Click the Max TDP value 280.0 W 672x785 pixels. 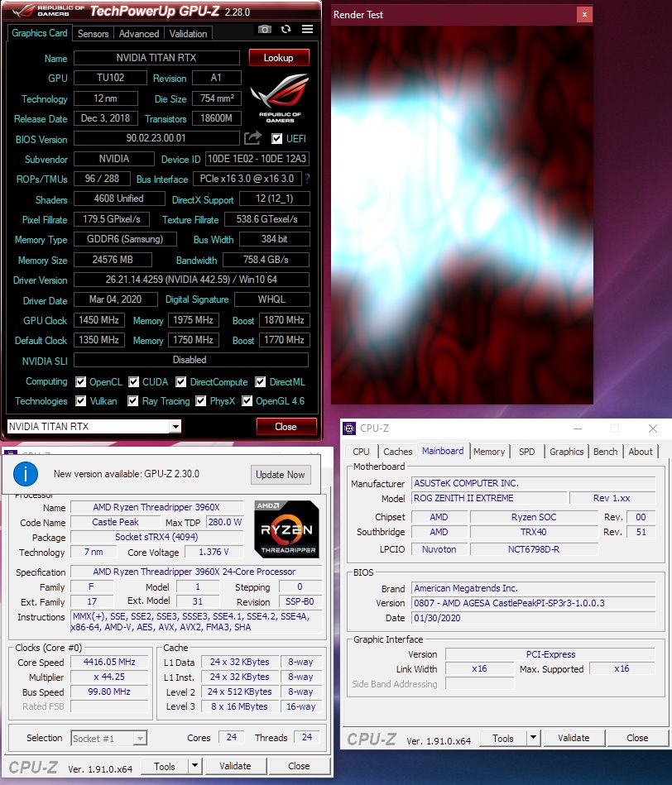pos(225,522)
